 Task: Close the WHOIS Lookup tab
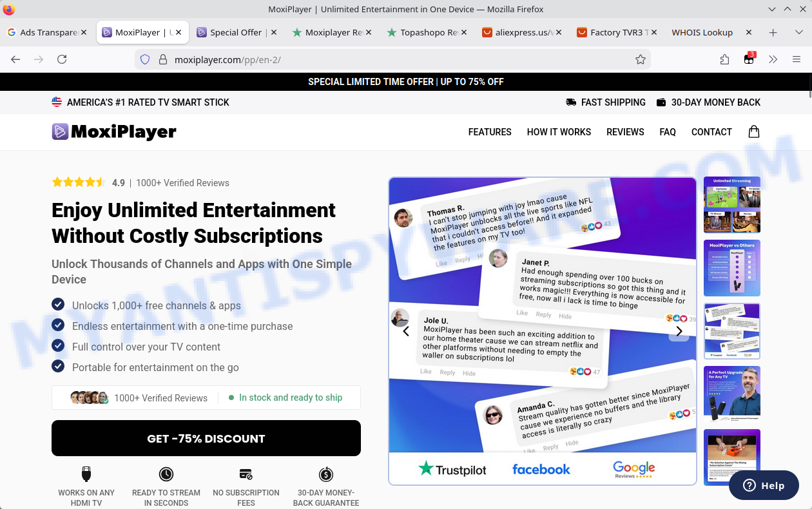(x=748, y=32)
